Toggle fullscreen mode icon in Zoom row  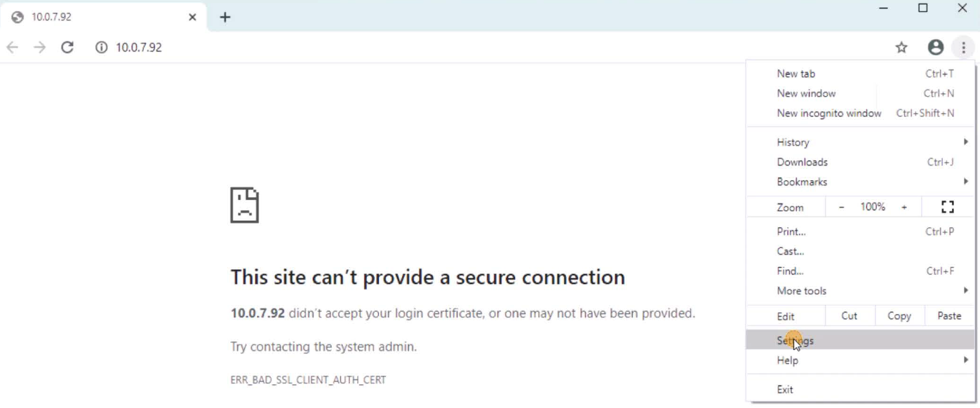coord(948,207)
